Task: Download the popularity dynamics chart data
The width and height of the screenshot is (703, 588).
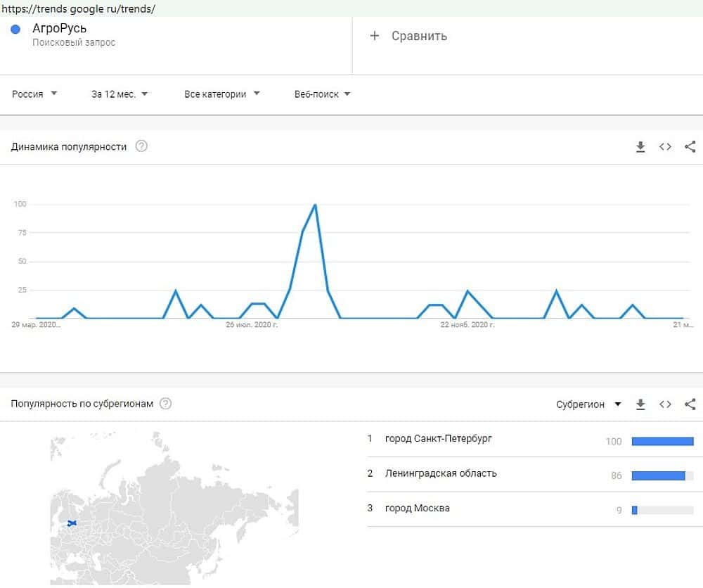Action: tap(640, 147)
